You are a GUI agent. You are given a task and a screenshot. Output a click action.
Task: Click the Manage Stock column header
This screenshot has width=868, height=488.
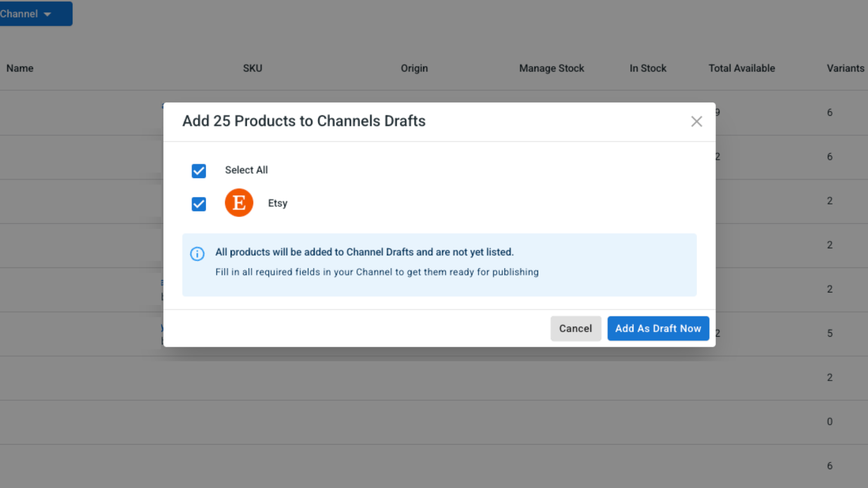click(x=552, y=68)
